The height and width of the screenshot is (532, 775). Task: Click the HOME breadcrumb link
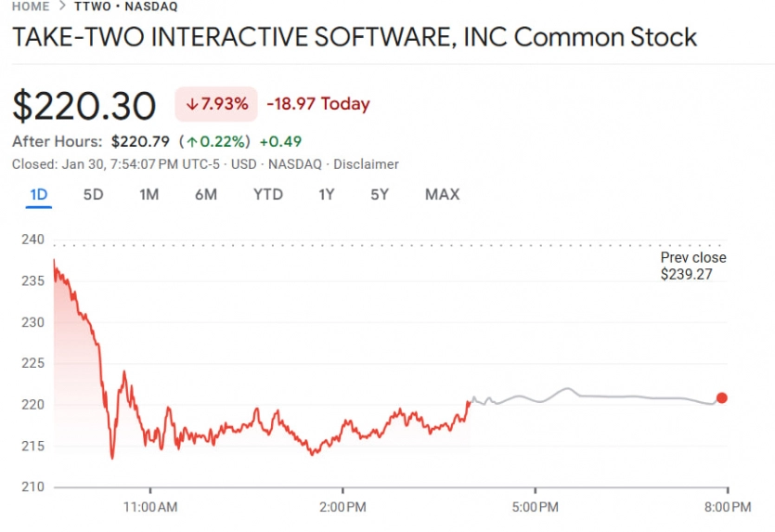point(31,6)
